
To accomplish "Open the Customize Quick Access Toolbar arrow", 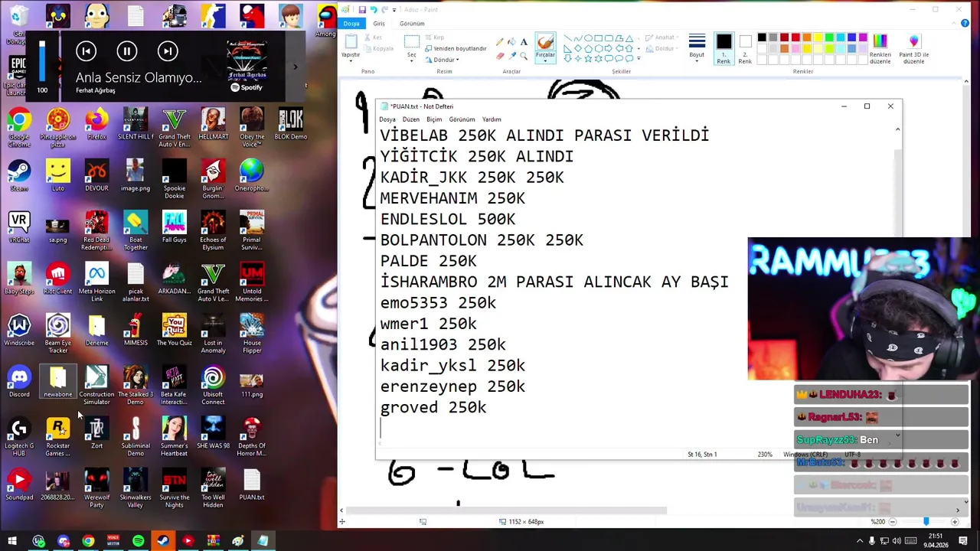I will tap(394, 9).
